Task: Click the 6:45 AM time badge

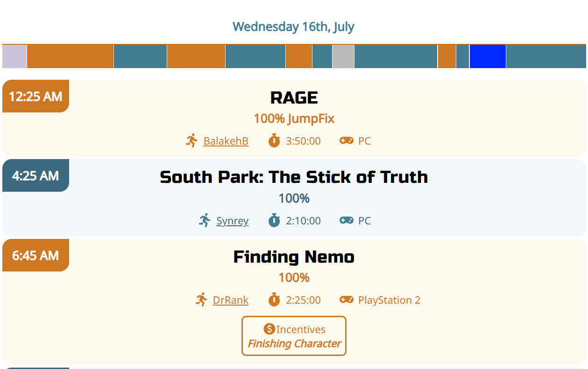Action: 35,255
